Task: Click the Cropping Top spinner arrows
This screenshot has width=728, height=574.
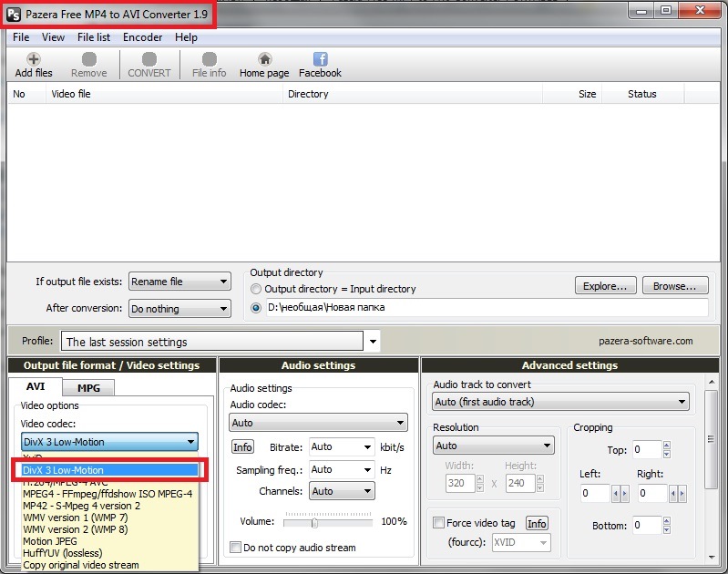Action: (x=667, y=449)
